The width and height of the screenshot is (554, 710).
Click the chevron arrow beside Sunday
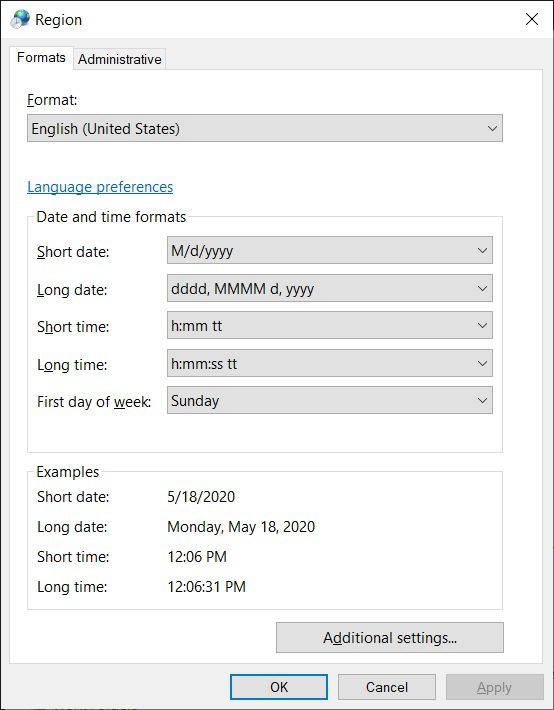click(x=482, y=400)
